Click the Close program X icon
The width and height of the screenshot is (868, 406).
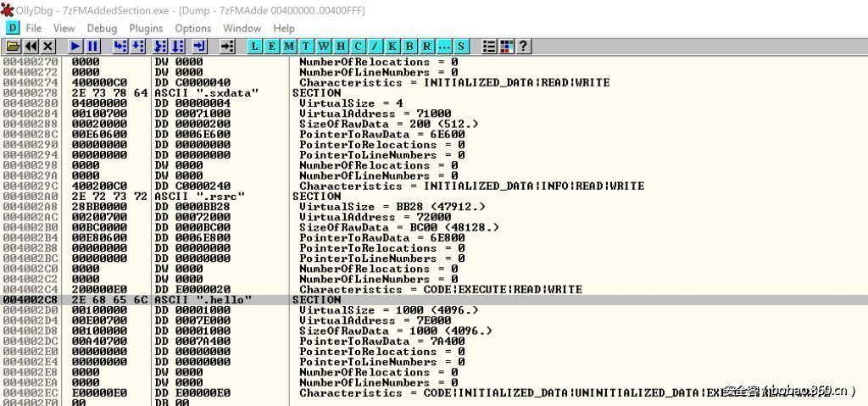pos(48,46)
